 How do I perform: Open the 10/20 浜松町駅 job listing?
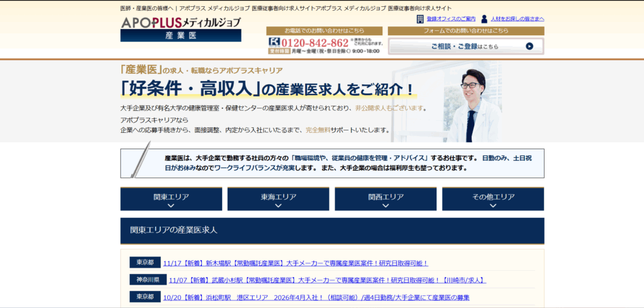[x=316, y=297]
